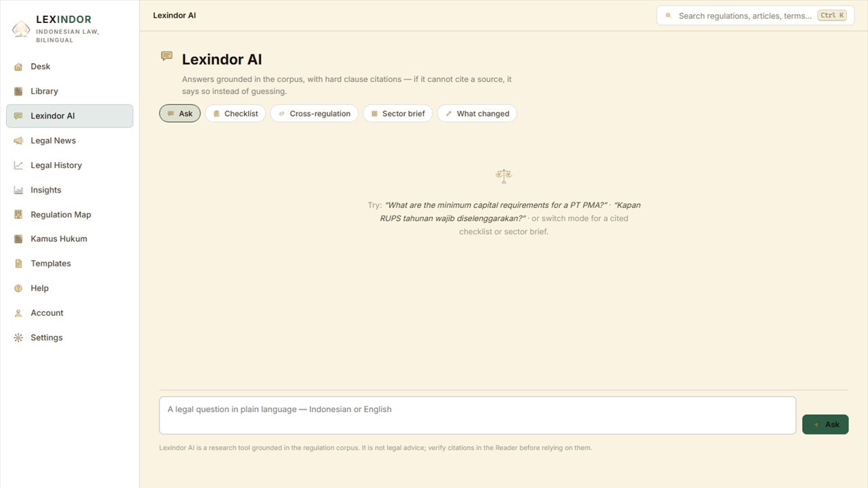Open the Regulation Map

click(x=69, y=215)
